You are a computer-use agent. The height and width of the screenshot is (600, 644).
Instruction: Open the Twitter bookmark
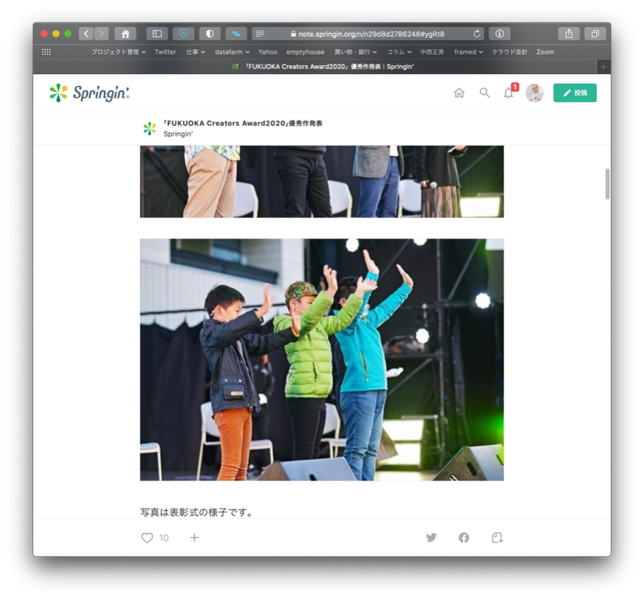[x=165, y=52]
